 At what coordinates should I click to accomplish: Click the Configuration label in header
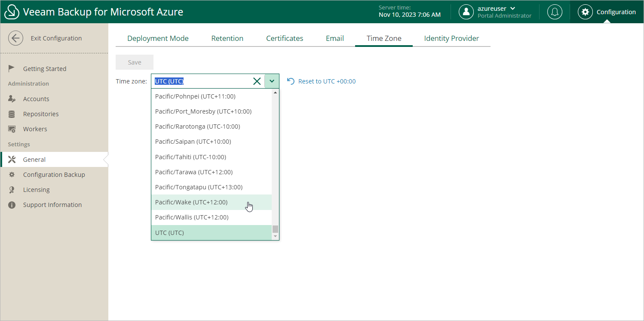point(616,12)
